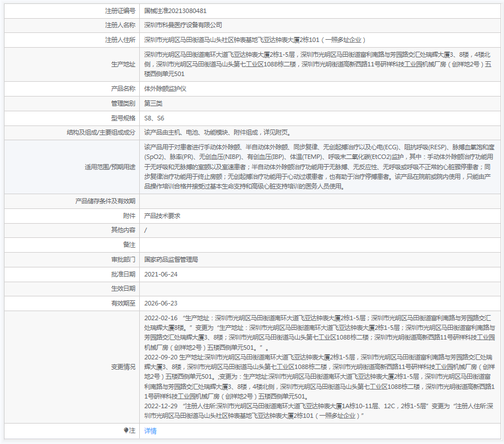Click the 变更情况 label

(x=123, y=367)
